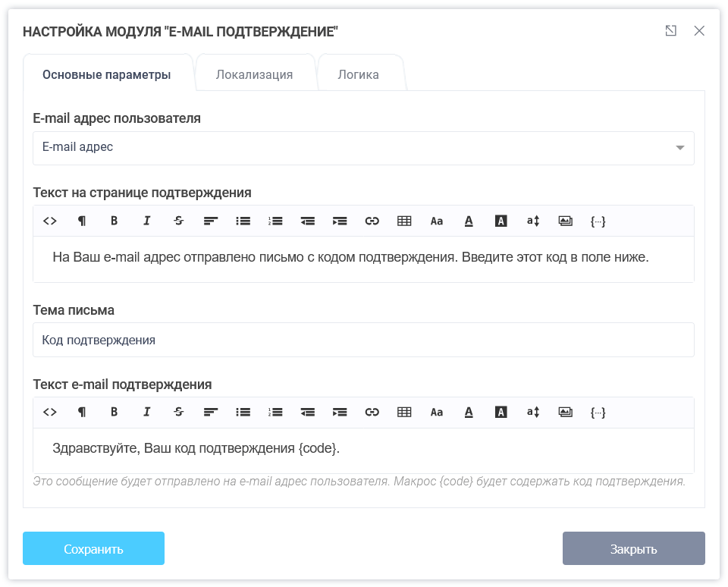Open the text color picker in the editor
728x587 pixels.
tap(469, 221)
